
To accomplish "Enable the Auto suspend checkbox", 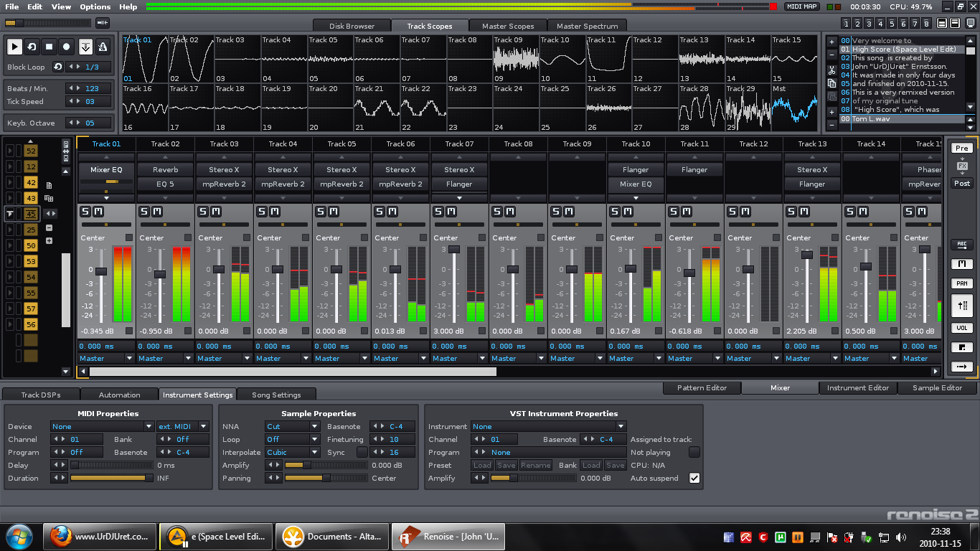I will point(694,478).
